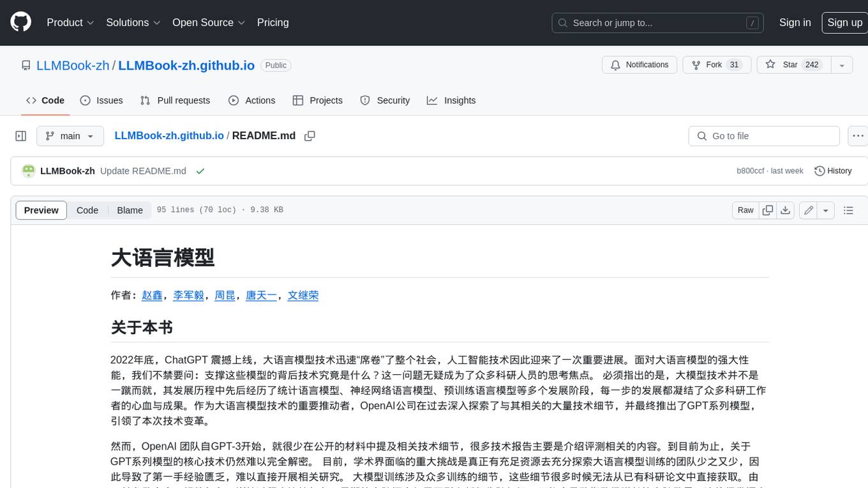Expand the Product menu
The height and width of the screenshot is (488, 868).
point(70,22)
